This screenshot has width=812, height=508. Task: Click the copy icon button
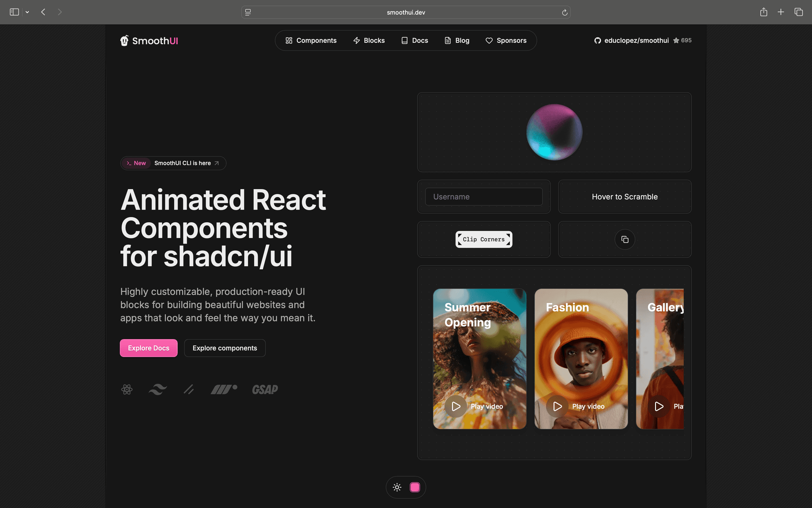(625, 240)
